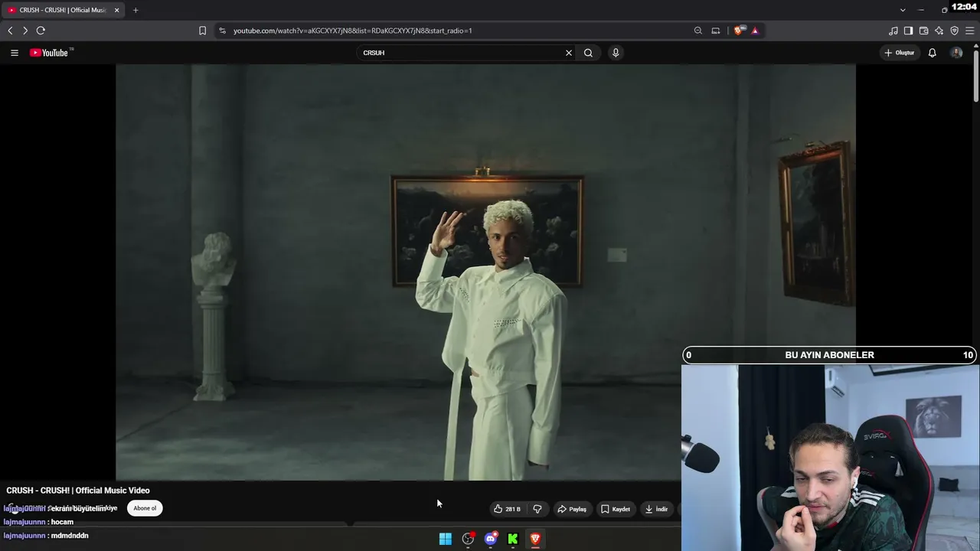The width and height of the screenshot is (980, 551).
Task: Open the OBS Studio taskbar icon
Action: point(469,539)
